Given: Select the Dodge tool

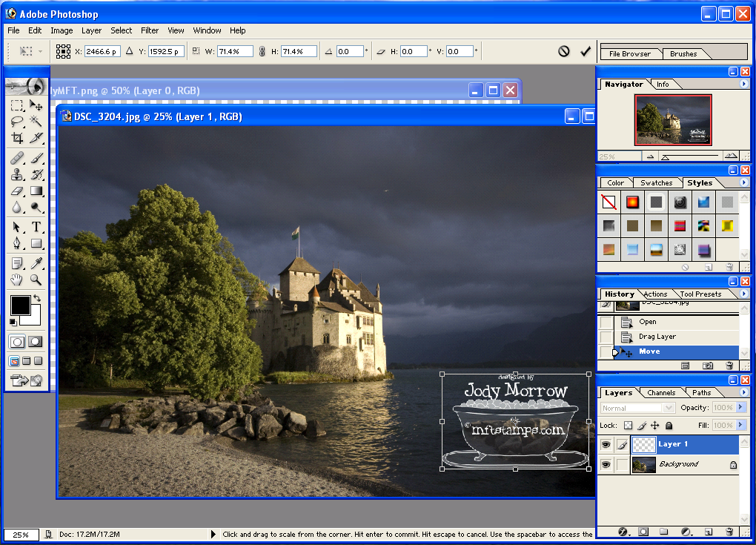Looking at the screenshot, I should point(36,208).
